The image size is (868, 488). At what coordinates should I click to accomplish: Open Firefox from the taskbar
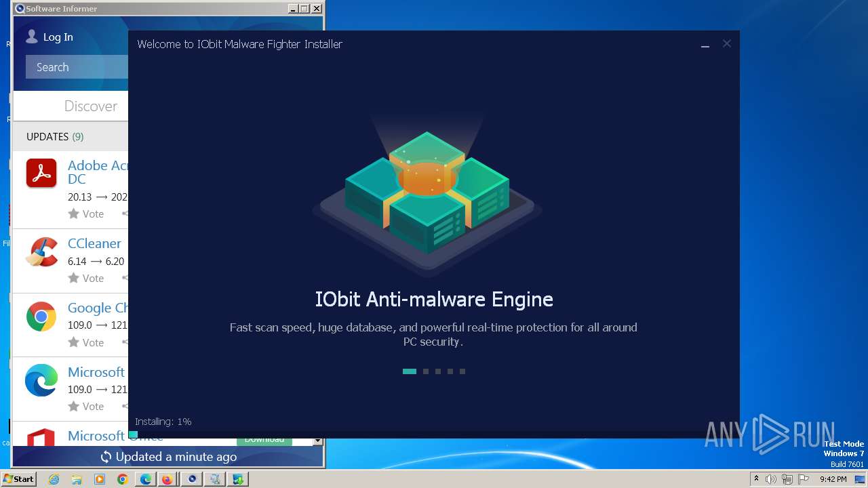(x=167, y=479)
